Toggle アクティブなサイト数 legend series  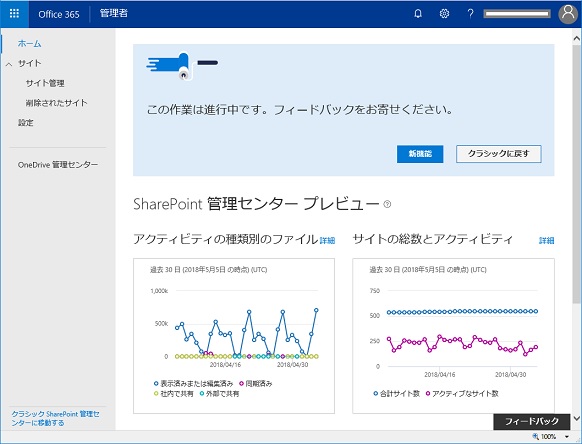click(462, 394)
